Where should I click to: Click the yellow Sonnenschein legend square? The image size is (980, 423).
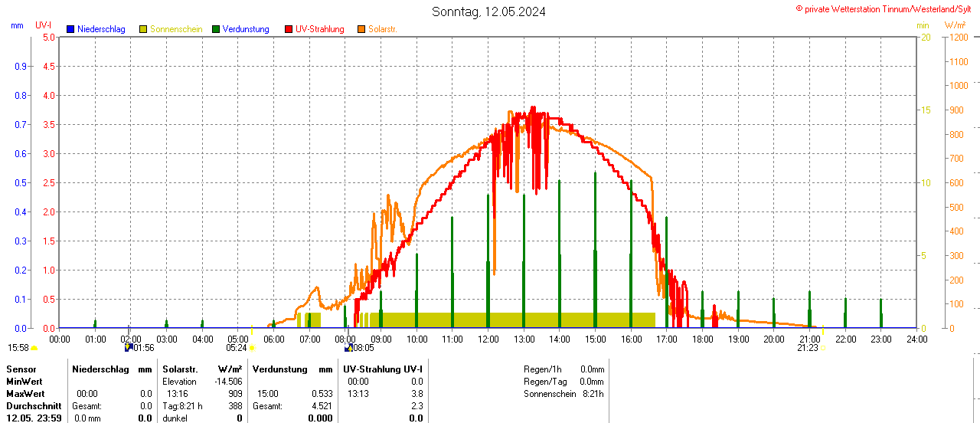pyautogui.click(x=143, y=29)
